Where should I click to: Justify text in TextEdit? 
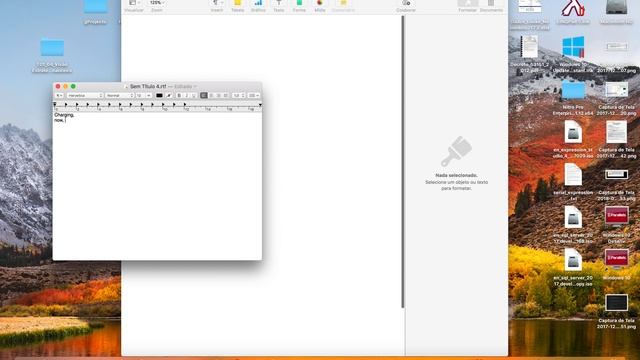point(226,96)
